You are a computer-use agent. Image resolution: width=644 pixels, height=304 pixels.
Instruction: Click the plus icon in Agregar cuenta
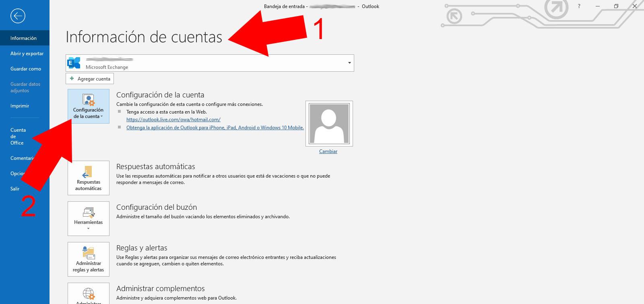[x=72, y=79]
